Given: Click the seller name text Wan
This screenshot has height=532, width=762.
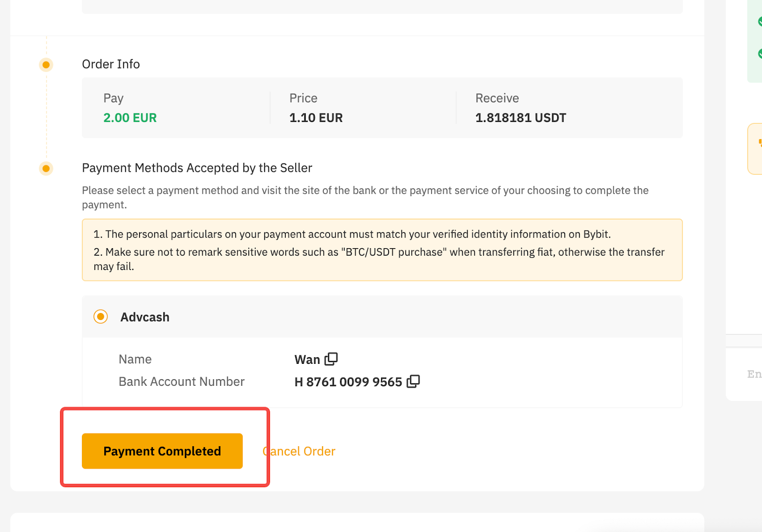Looking at the screenshot, I should pyautogui.click(x=307, y=360).
